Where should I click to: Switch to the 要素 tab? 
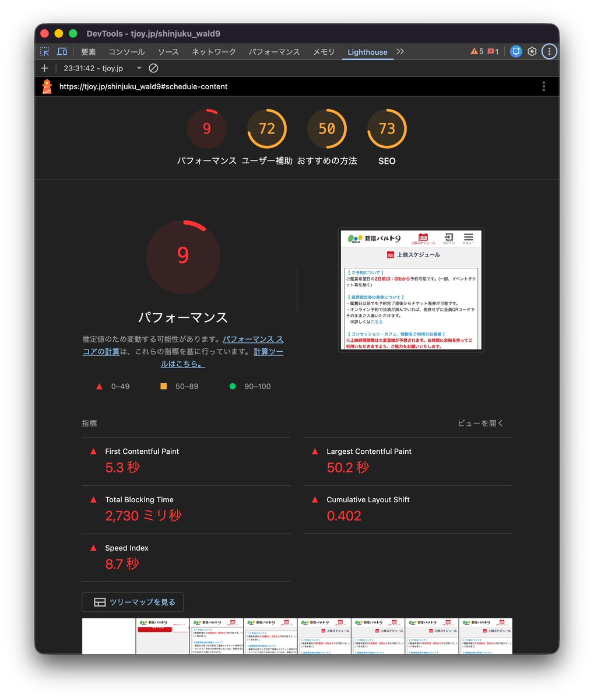89,52
